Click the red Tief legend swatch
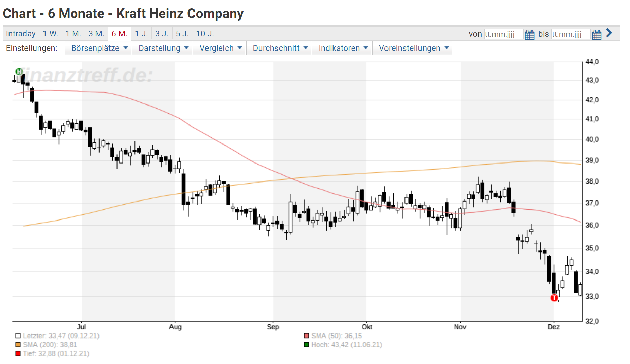Screen dimensions: 630x364 pos(18,353)
